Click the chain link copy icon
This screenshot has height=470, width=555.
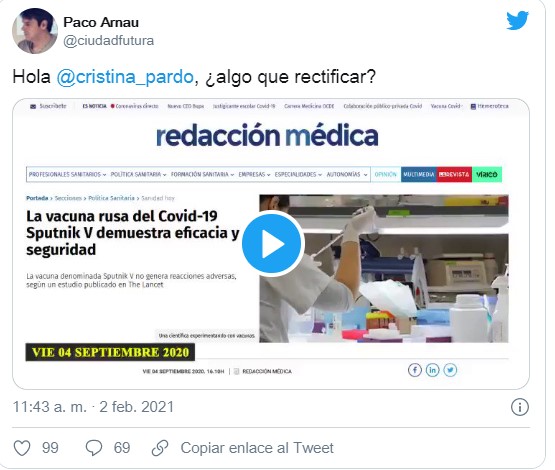click(x=160, y=448)
